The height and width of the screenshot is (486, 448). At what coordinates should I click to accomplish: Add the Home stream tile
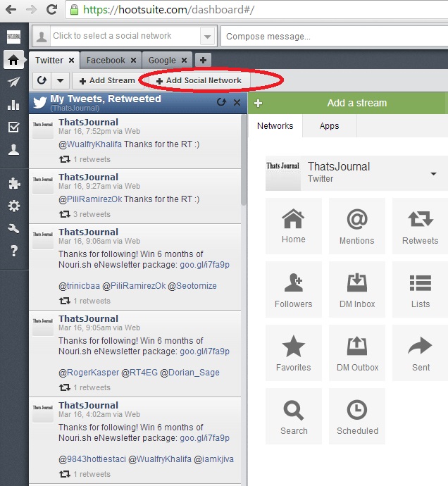(x=294, y=226)
